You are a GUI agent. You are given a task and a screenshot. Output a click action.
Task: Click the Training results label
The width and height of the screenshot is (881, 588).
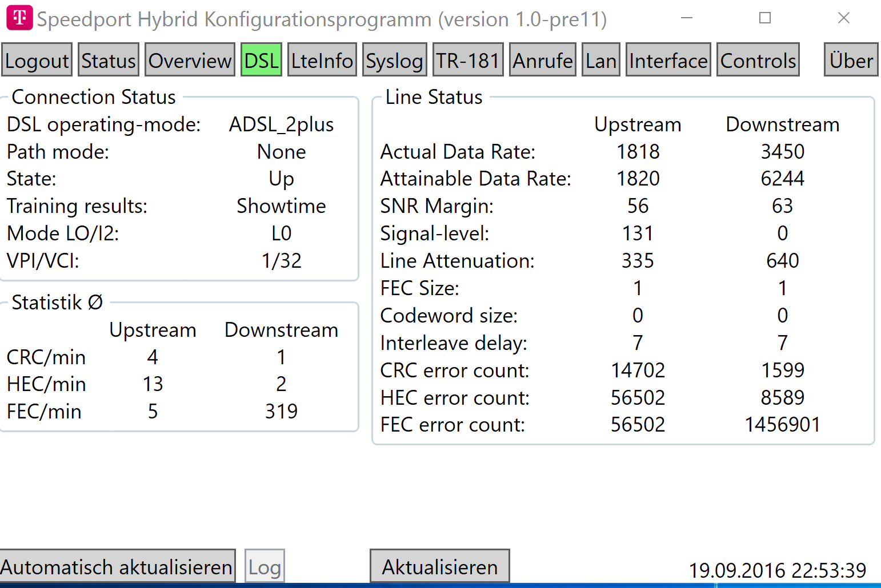click(x=77, y=206)
